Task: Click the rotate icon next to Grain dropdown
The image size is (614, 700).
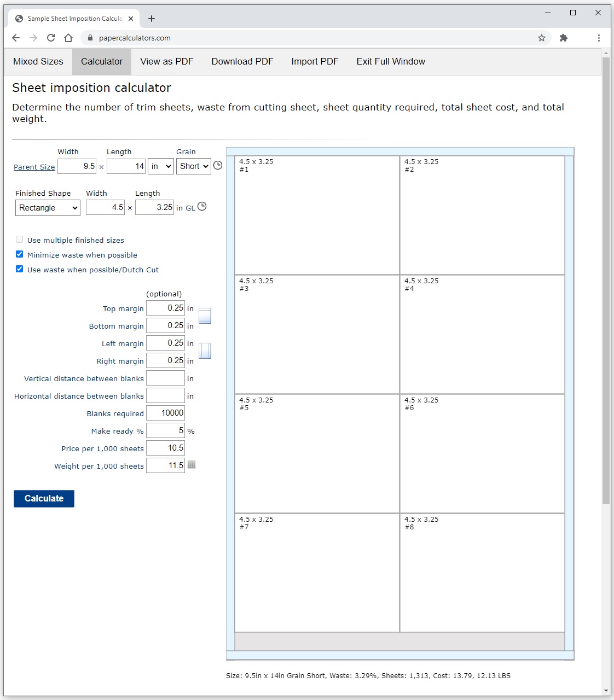Action: pos(218,165)
